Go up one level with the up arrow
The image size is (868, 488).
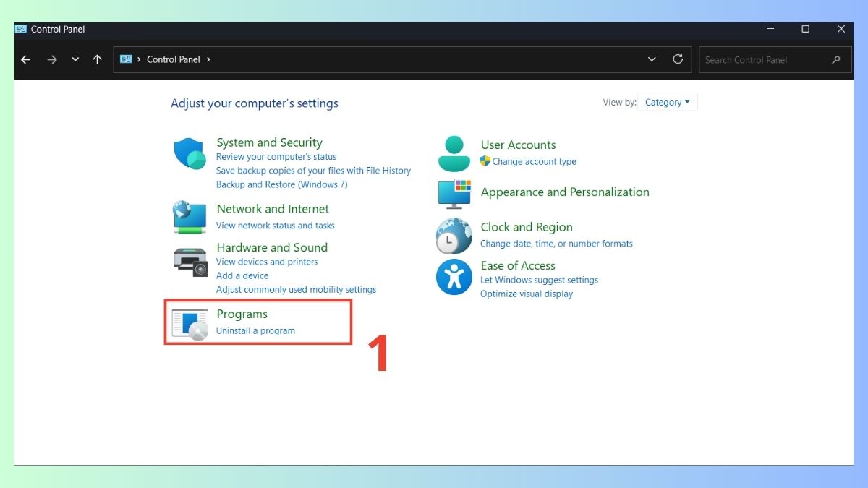97,59
